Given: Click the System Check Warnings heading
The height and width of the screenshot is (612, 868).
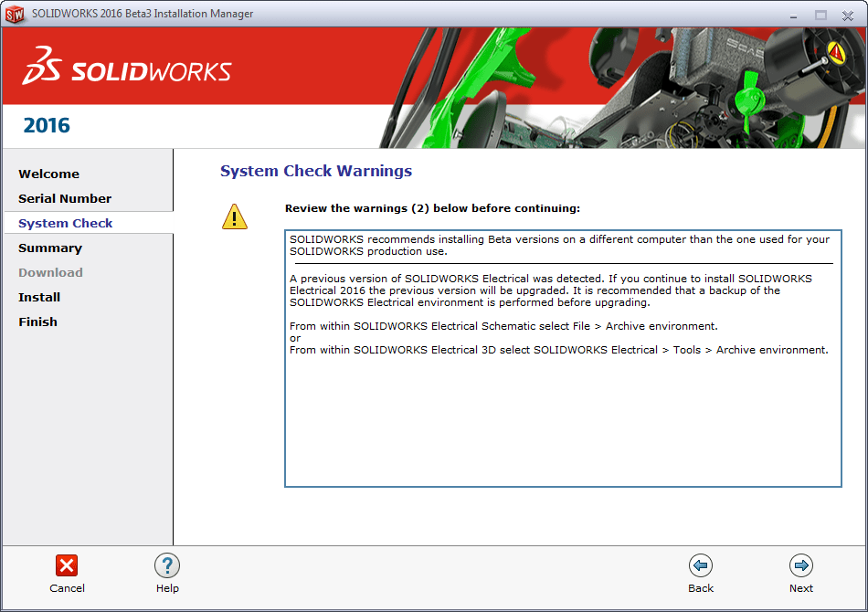Looking at the screenshot, I should 316,171.
